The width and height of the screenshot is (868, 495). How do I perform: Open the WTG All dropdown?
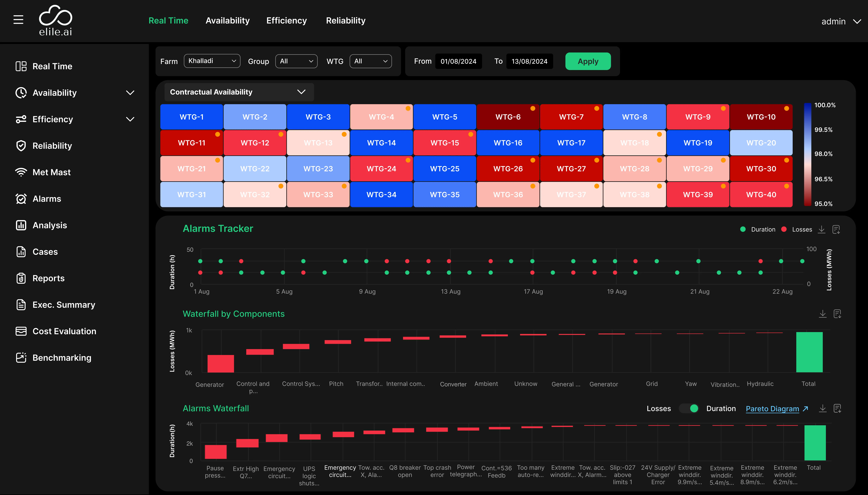(371, 61)
